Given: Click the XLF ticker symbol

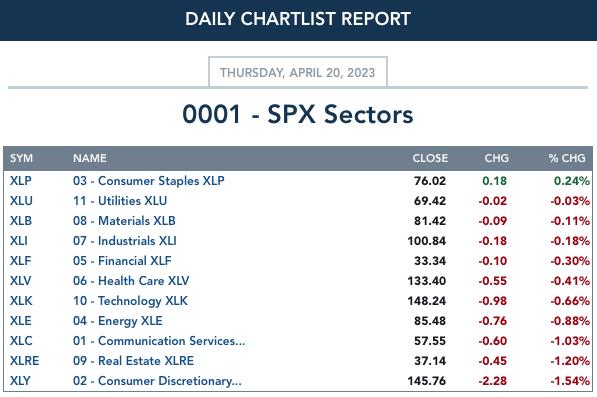Looking at the screenshot, I should coord(21,261).
